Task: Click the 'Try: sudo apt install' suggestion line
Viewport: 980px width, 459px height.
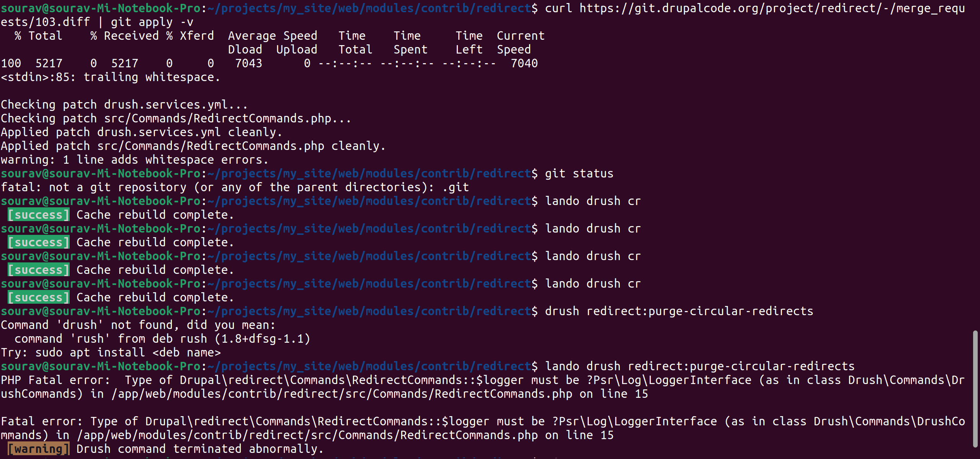Action: coord(111,353)
